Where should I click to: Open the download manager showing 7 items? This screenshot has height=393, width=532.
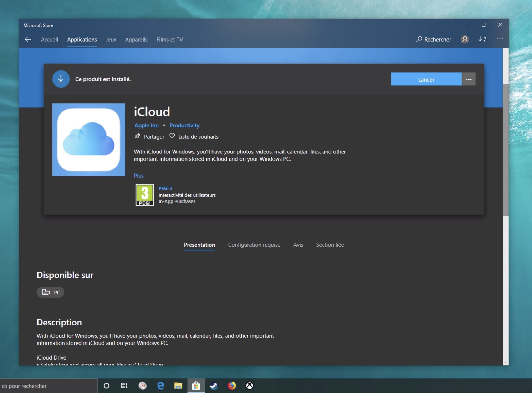tap(482, 39)
